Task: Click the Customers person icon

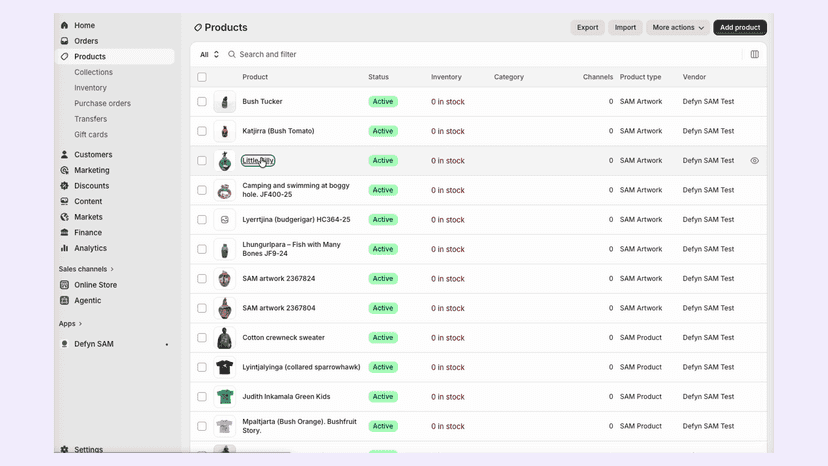Action: click(64, 154)
